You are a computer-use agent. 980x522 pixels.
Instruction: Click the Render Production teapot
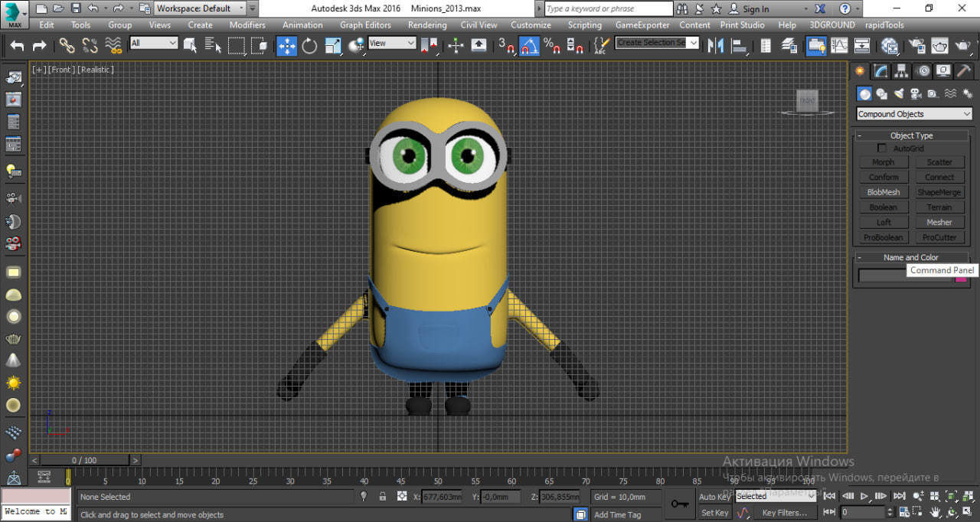(x=962, y=46)
